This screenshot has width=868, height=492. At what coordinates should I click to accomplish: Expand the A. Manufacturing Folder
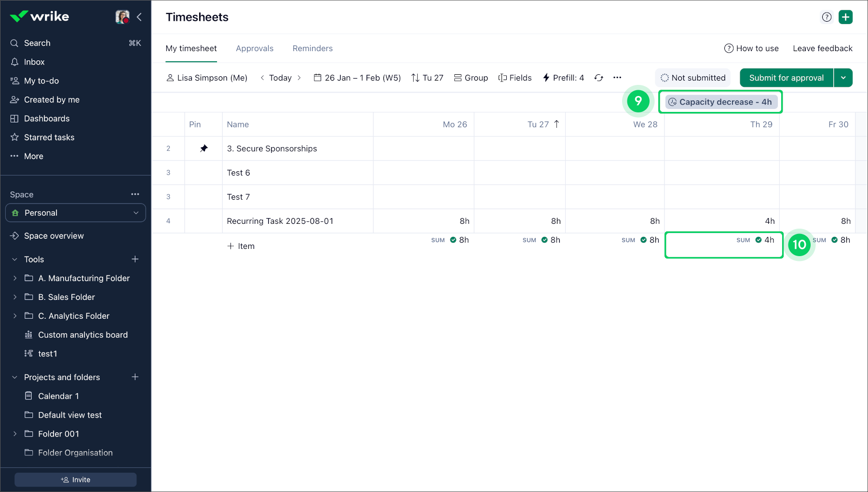pos(15,278)
